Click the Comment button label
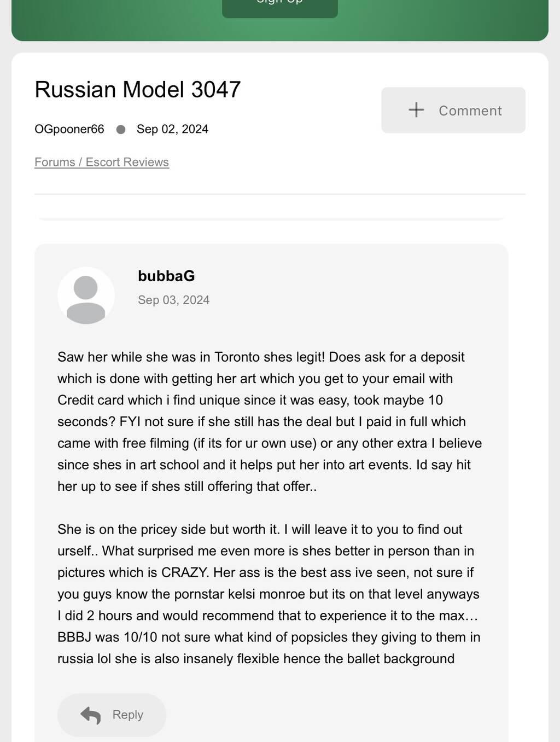560x742 pixels. pyautogui.click(x=470, y=111)
